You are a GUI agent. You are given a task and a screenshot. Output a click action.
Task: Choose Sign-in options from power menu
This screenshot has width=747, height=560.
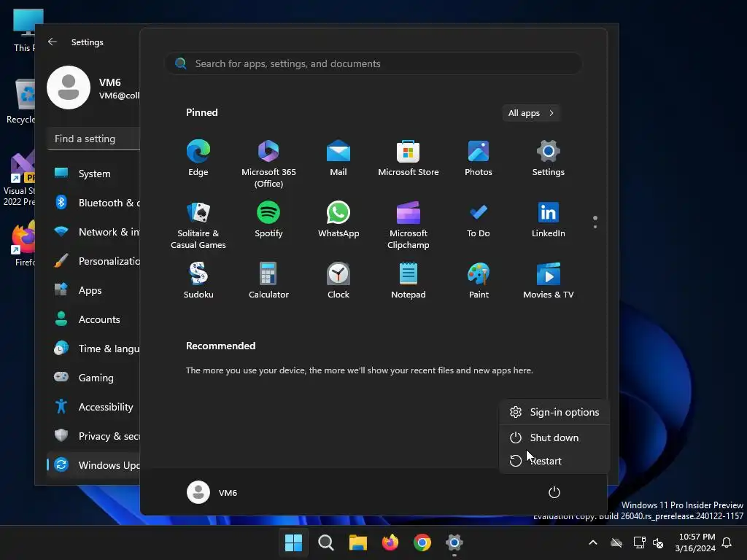(554, 413)
